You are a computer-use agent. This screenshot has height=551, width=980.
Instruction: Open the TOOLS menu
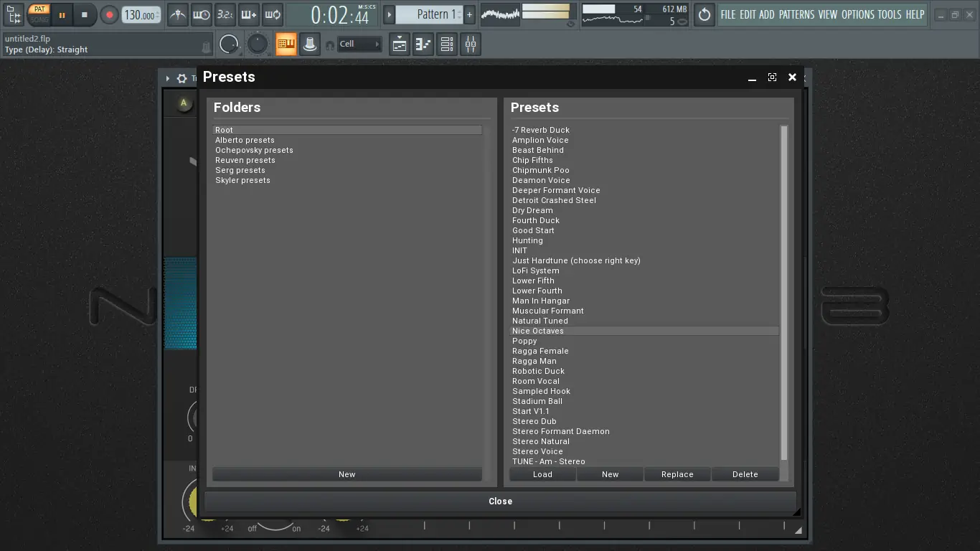tap(890, 14)
